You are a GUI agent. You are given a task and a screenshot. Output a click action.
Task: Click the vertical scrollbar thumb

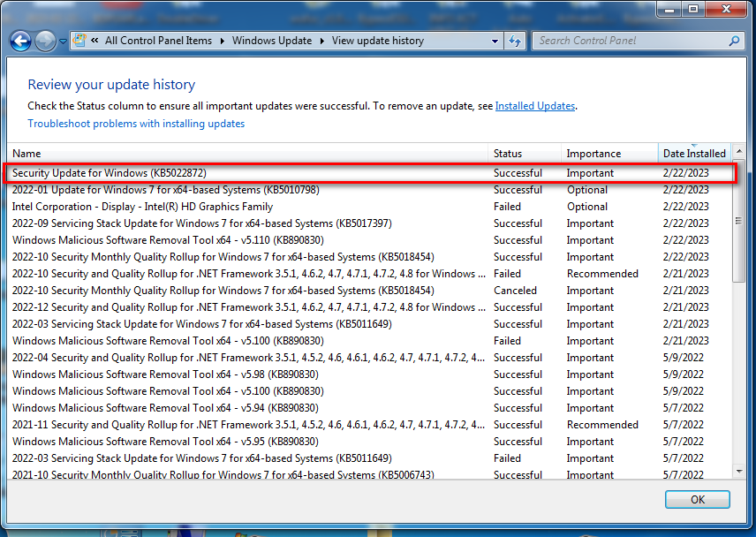click(738, 222)
